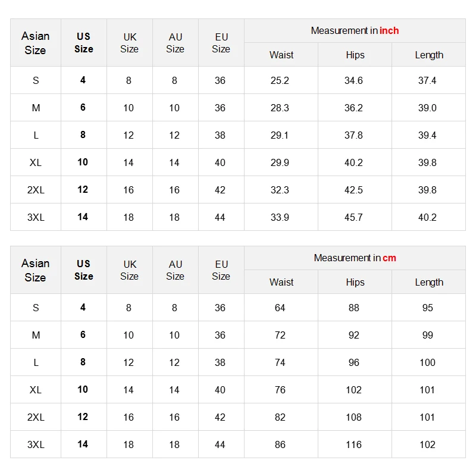The image size is (476, 476).
Task: Select the 42.5 hips measurement
Action: click(x=353, y=190)
